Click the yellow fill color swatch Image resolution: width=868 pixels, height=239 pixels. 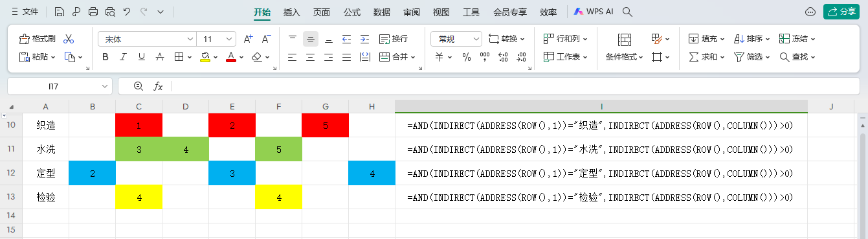[205, 57]
